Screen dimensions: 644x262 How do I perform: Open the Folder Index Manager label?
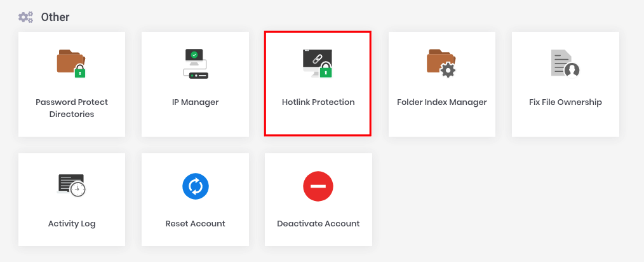(x=441, y=102)
